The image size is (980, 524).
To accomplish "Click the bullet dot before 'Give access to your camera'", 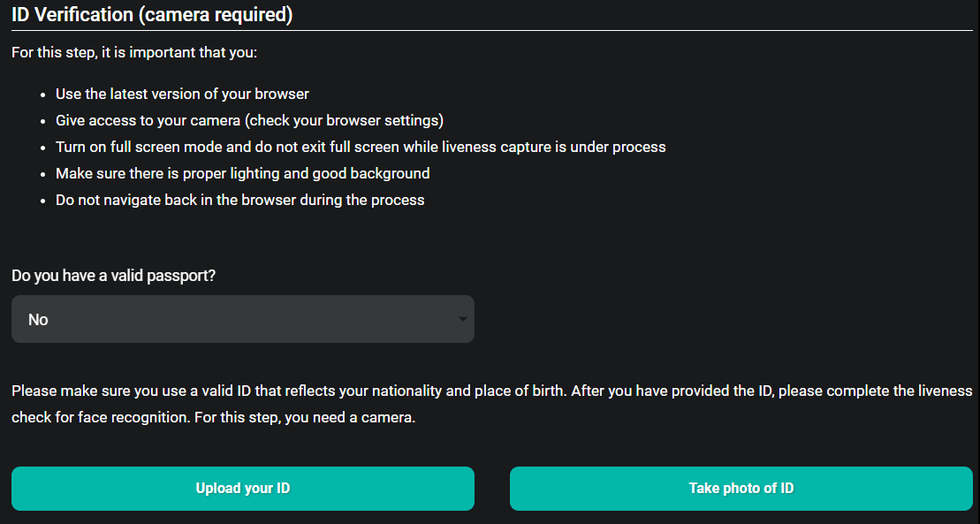I will [43, 121].
